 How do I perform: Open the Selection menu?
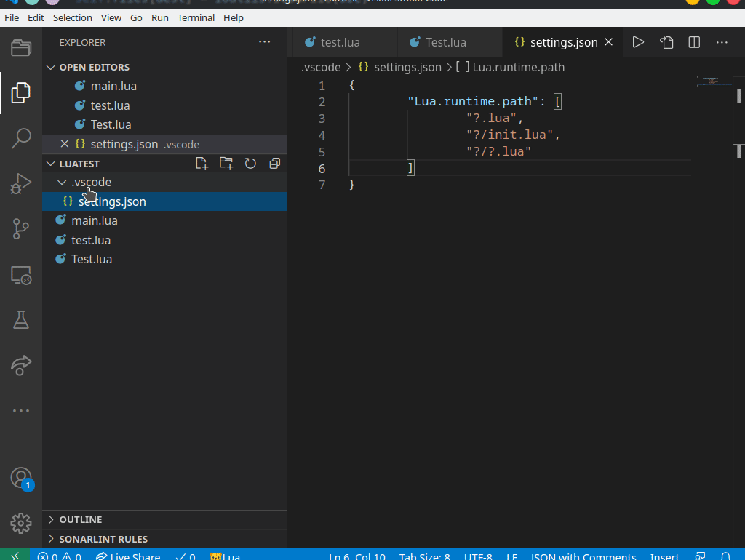72,18
